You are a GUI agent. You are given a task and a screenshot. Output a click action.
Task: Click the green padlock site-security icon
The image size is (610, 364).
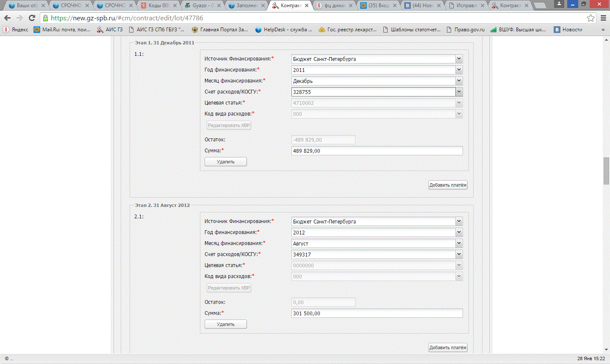coord(45,18)
